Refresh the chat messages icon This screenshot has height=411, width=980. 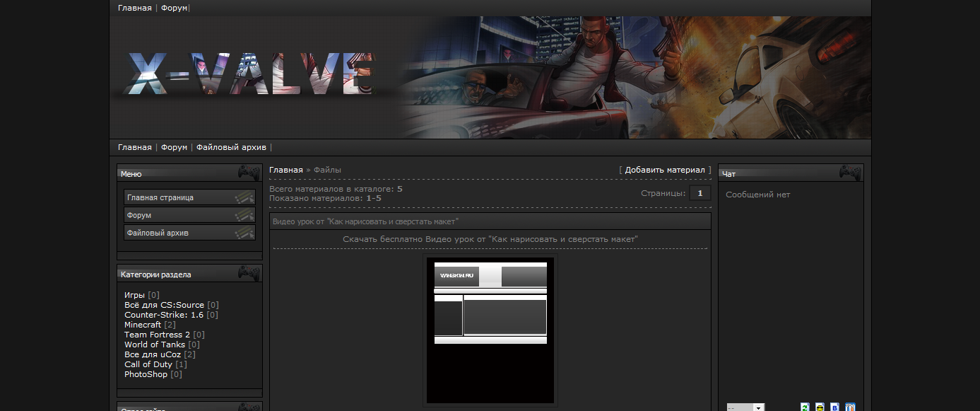click(x=805, y=407)
